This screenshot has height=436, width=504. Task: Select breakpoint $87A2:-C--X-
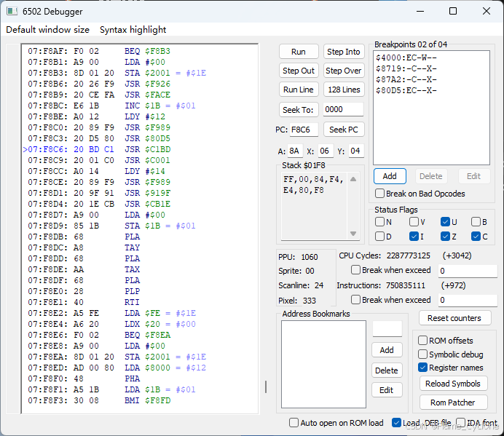[x=431, y=79]
